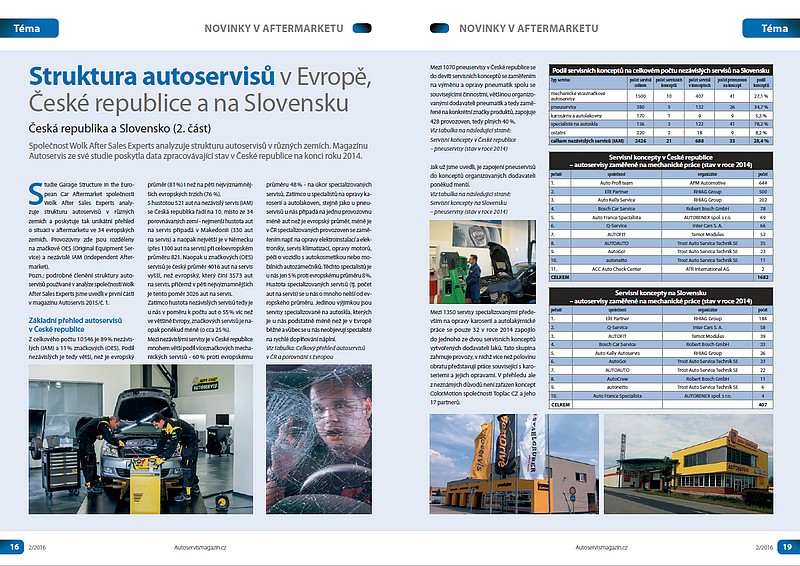
Task: Click the NOVINKY V AFTERMARKETU header on page 16
Action: (274, 29)
